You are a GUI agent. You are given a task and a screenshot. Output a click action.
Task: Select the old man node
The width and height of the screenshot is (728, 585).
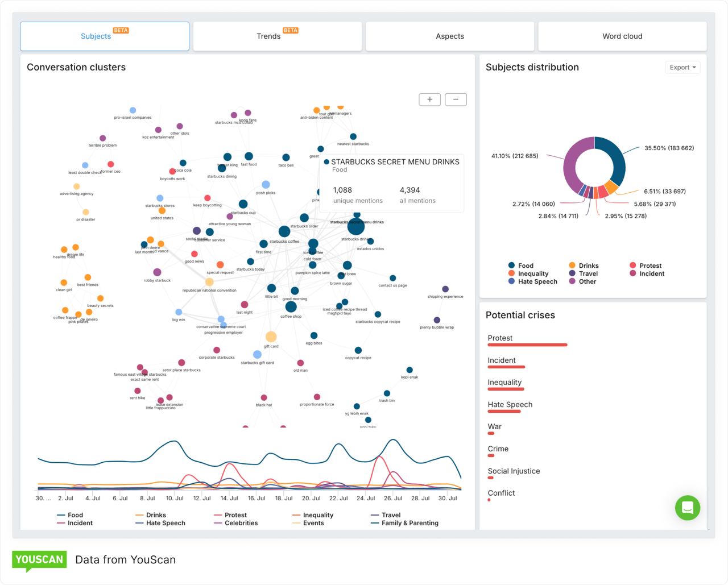click(x=300, y=363)
